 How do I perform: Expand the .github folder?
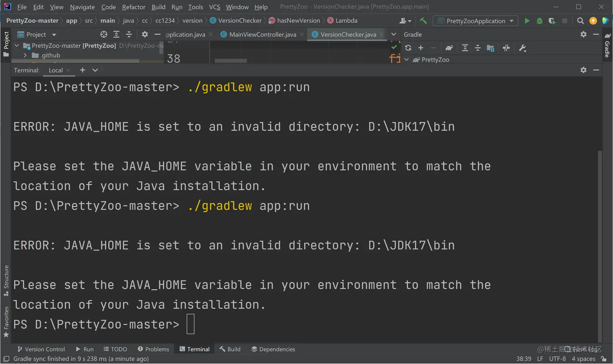point(25,55)
